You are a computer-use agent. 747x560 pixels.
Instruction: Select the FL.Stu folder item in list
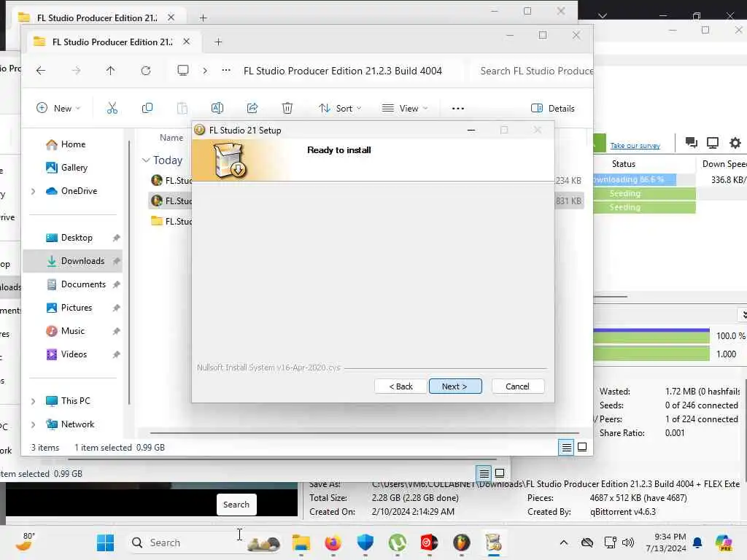pos(171,222)
